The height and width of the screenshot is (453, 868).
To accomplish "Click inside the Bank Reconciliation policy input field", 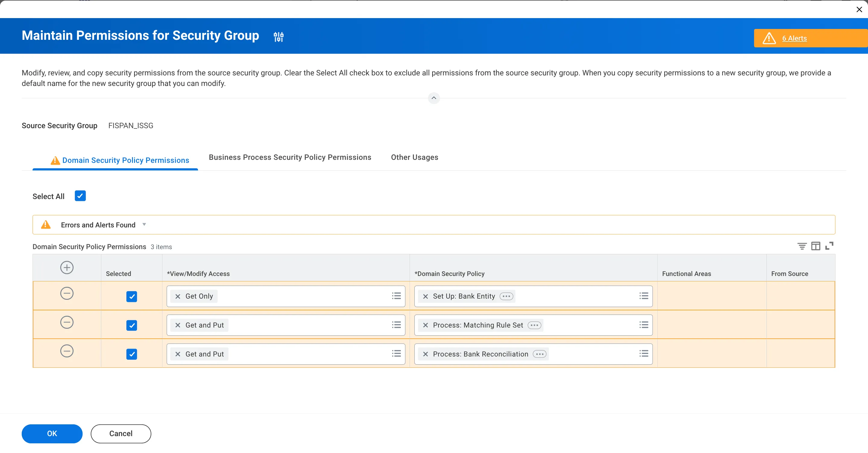I will pos(533,354).
